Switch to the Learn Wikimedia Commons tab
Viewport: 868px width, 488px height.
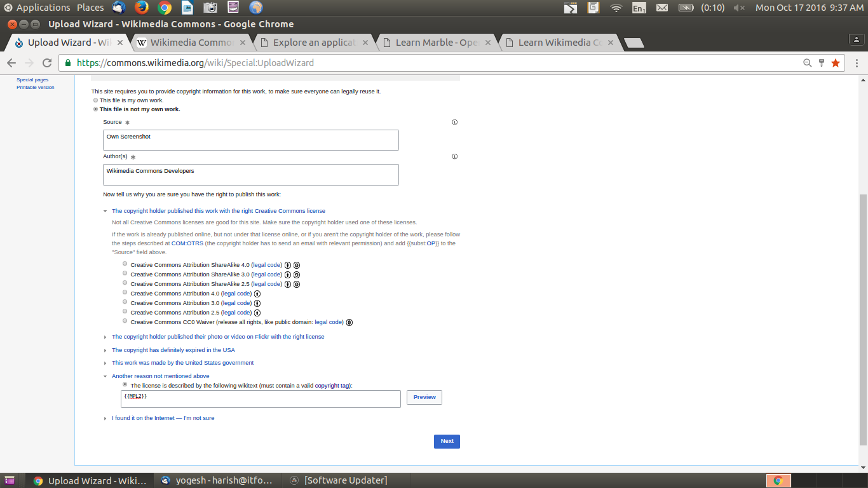(x=559, y=43)
